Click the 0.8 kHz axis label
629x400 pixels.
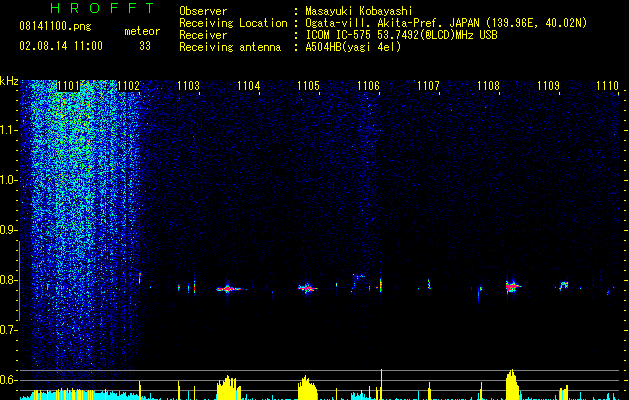(8, 280)
